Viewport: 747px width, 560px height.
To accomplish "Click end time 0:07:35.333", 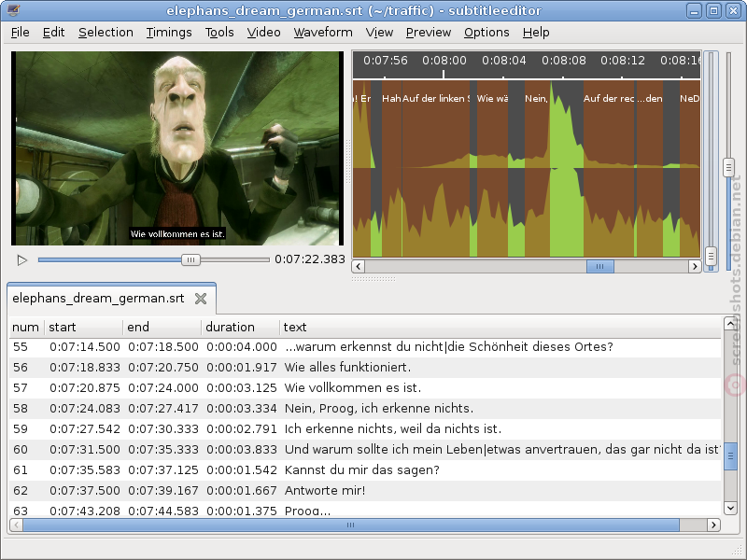I will [x=163, y=449].
